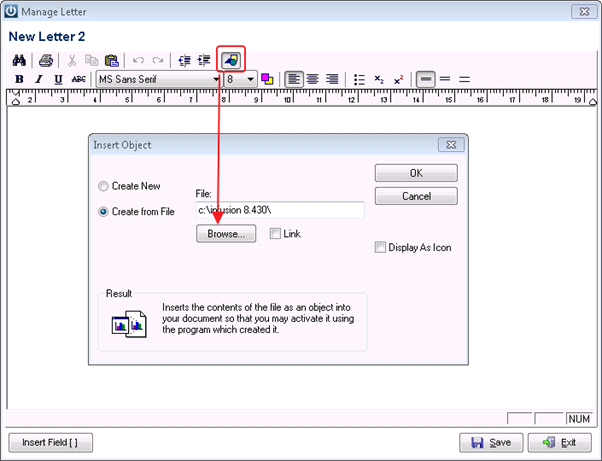Apply superscript formatting
Screen dimensions: 602x461
click(399, 79)
